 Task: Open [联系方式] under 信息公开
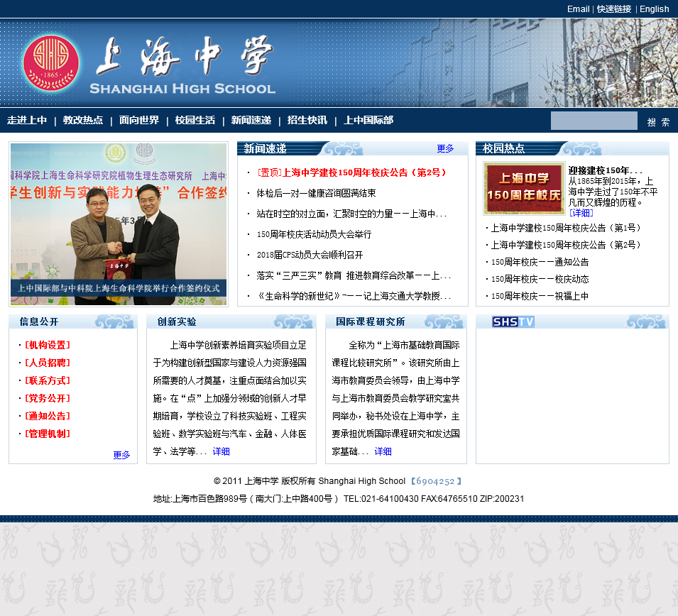[47, 380]
